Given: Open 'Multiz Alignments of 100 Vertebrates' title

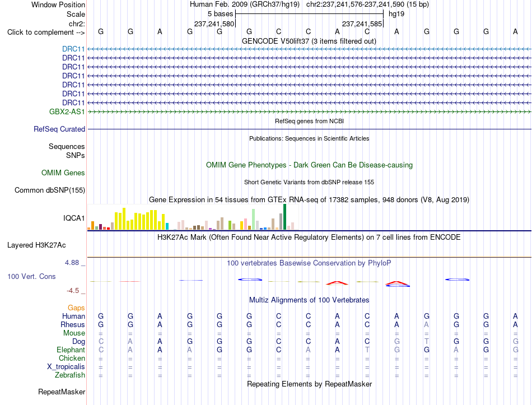Looking at the screenshot, I should point(309,300).
